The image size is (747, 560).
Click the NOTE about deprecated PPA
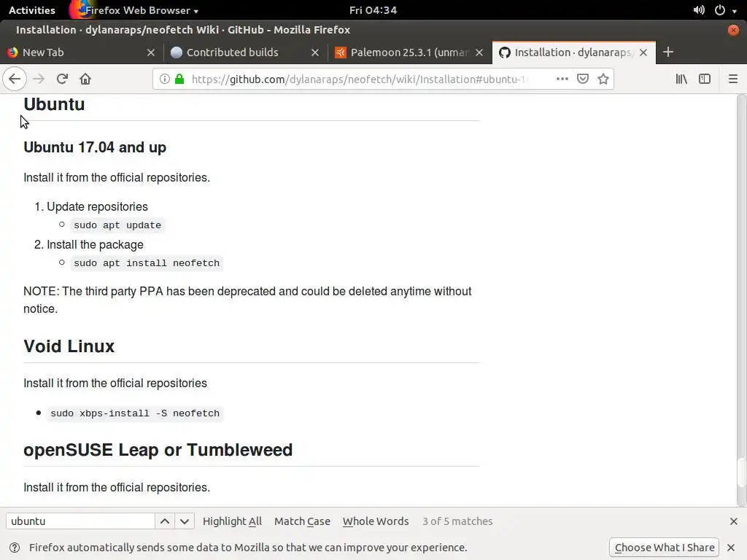(x=247, y=300)
